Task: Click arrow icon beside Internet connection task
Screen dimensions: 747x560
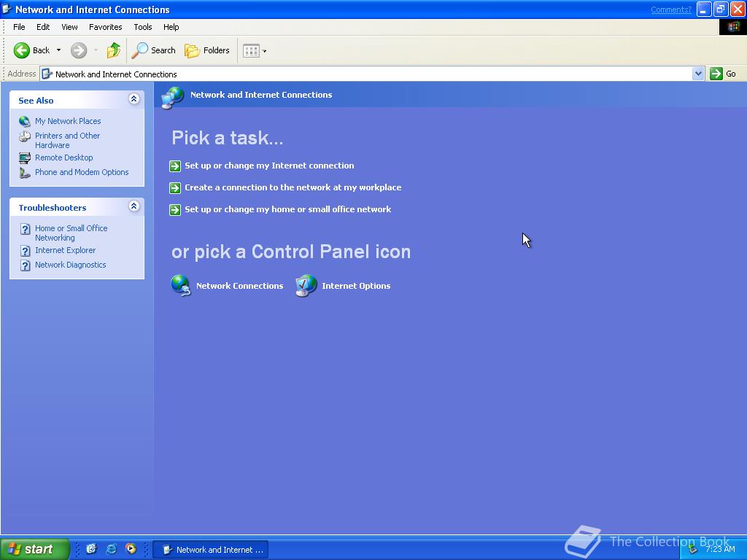Action: click(x=175, y=166)
